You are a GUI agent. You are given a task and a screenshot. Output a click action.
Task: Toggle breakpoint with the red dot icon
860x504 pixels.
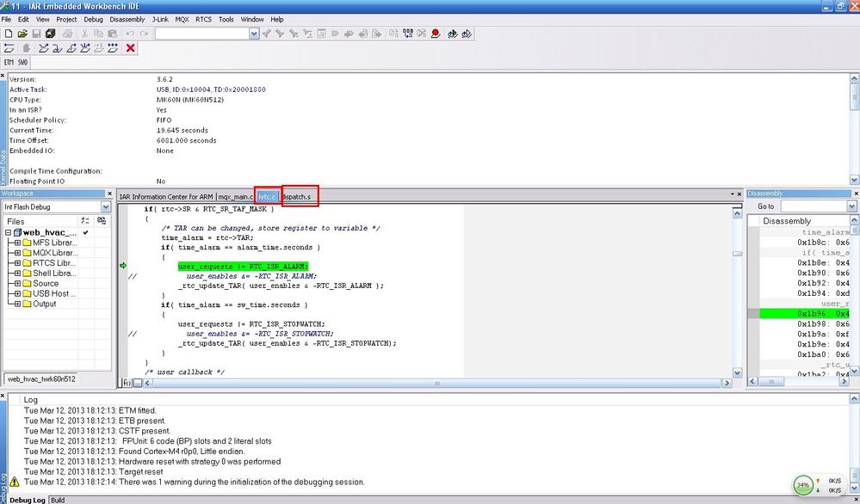tap(436, 34)
